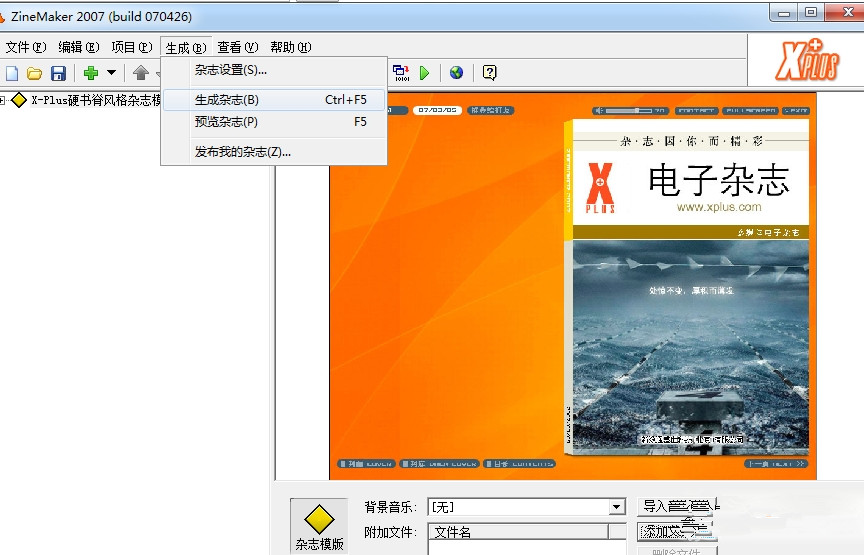This screenshot has width=864, height=555.
Task: Click the Save floppy disk icon
Action: pos(58,73)
